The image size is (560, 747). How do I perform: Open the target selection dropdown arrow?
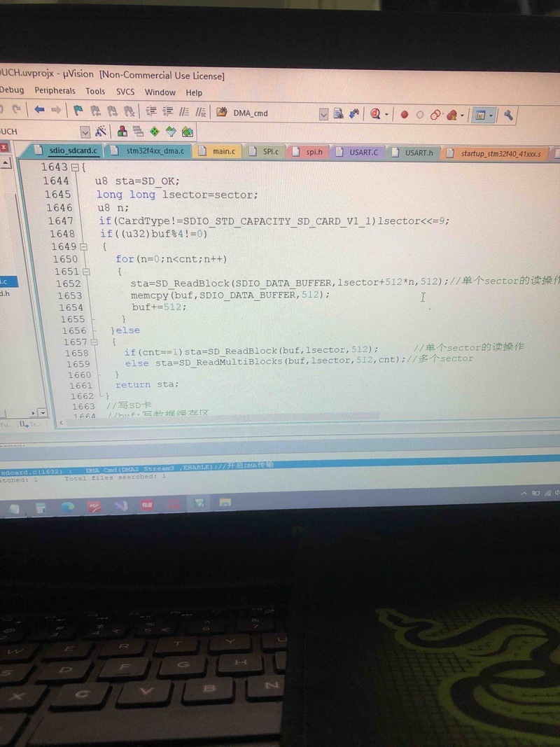coord(85,132)
